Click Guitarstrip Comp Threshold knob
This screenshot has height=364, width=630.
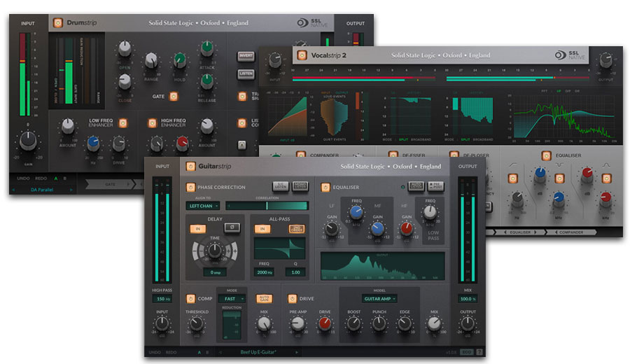[x=197, y=323]
